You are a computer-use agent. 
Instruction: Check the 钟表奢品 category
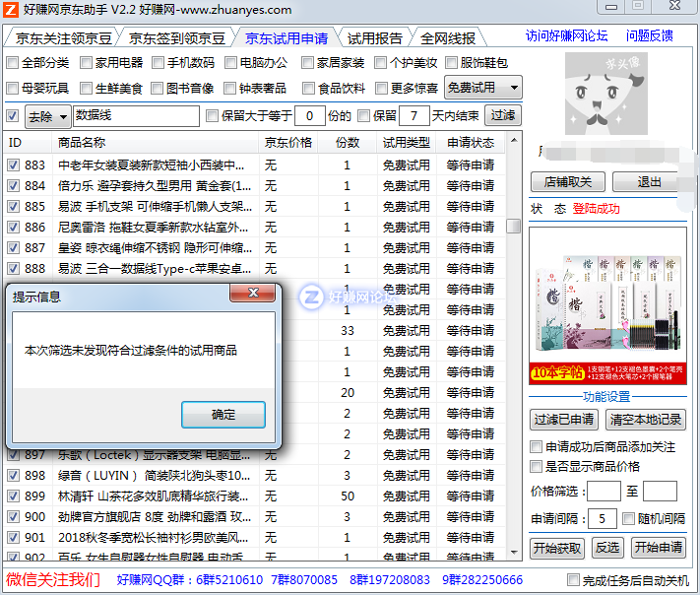click(229, 88)
